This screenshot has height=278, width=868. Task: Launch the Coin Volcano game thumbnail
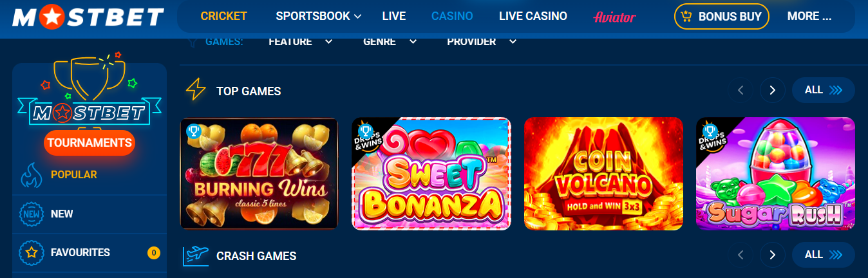[603, 174]
